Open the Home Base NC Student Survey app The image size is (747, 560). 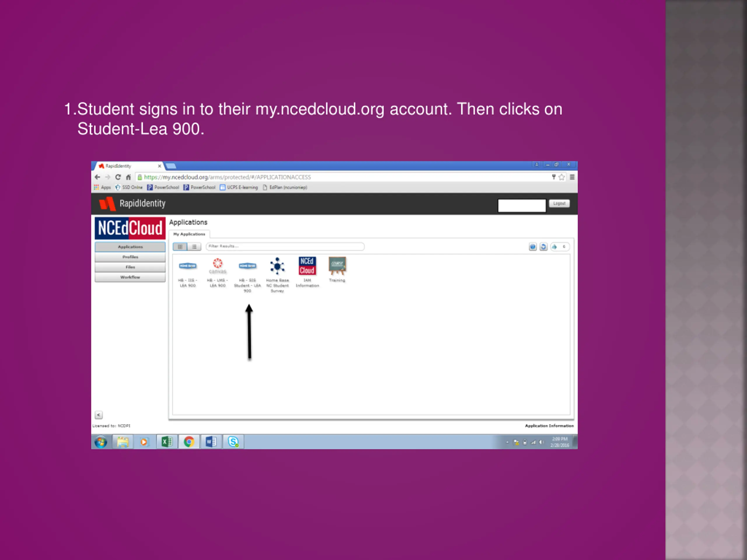(x=277, y=275)
